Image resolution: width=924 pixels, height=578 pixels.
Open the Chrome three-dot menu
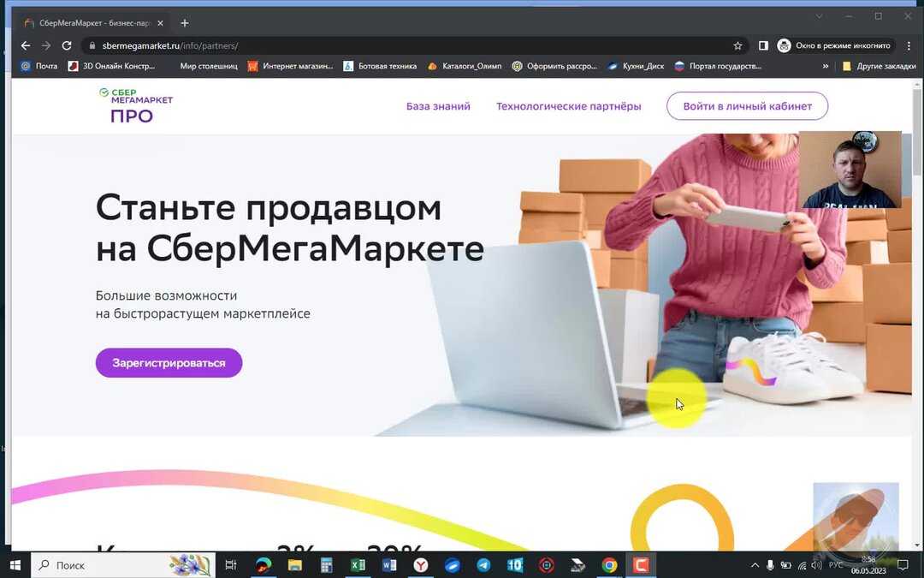[x=908, y=45]
